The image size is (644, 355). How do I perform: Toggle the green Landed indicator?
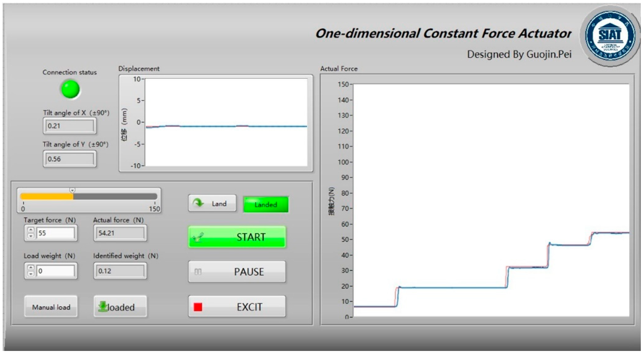pyautogui.click(x=265, y=205)
